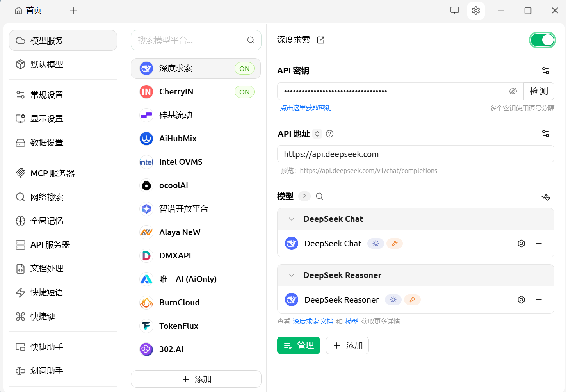This screenshot has height=392, width=566.
Task: Remove the DeepSeek Reasoner model
Action: 539,300
